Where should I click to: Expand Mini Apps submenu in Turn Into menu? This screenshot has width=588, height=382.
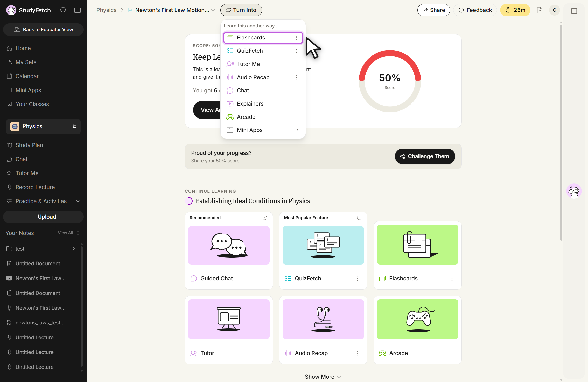[263, 130]
